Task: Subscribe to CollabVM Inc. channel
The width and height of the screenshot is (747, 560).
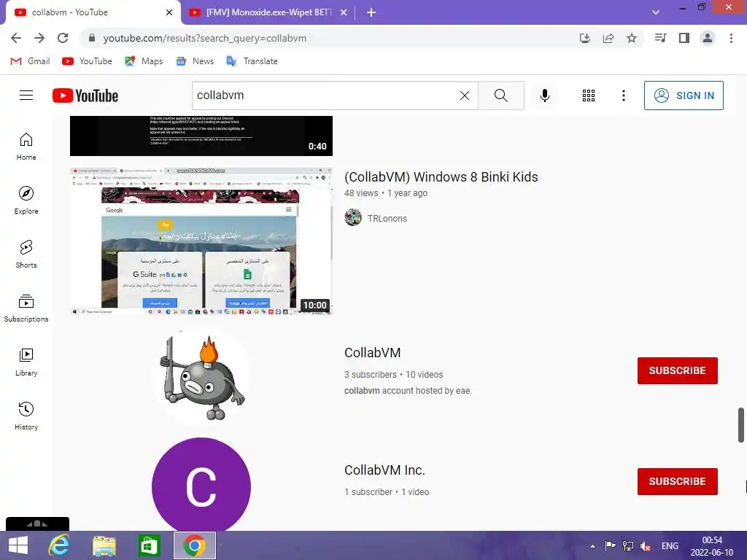Action: [678, 481]
